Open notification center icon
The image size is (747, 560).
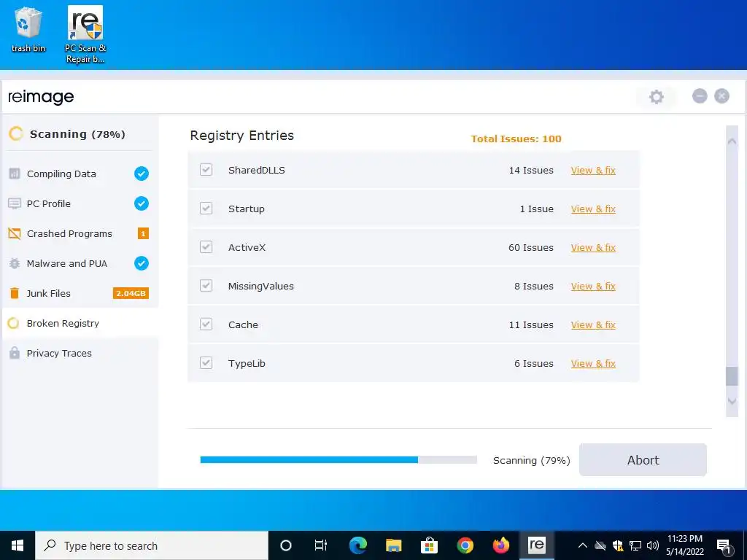pos(724,545)
